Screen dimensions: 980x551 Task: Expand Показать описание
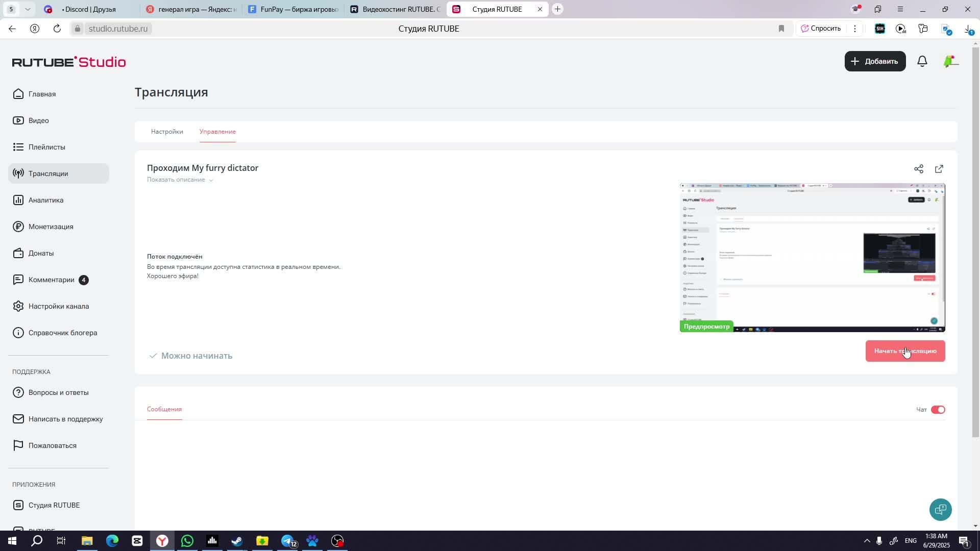tap(180, 180)
